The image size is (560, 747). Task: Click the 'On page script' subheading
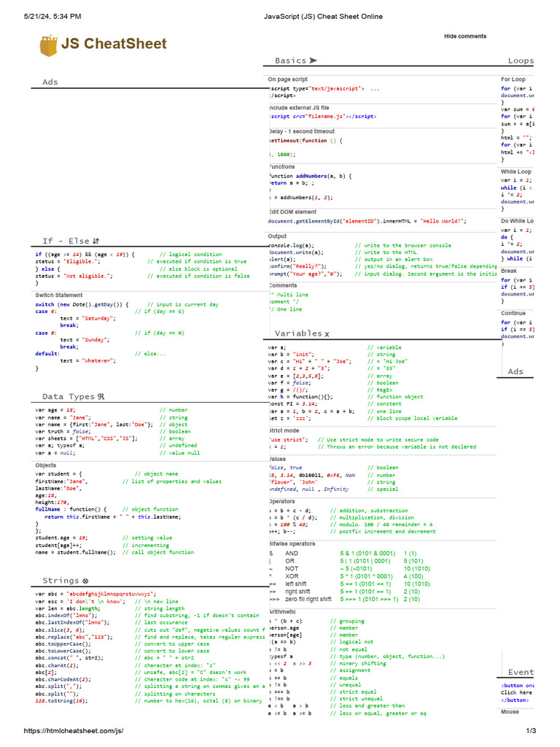tap(287, 79)
